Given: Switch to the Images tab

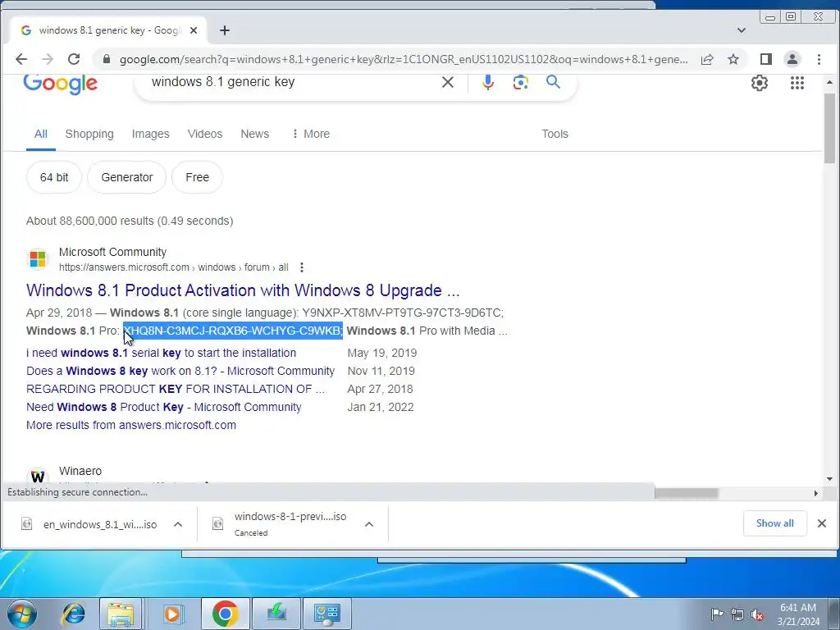Looking at the screenshot, I should 151,134.
